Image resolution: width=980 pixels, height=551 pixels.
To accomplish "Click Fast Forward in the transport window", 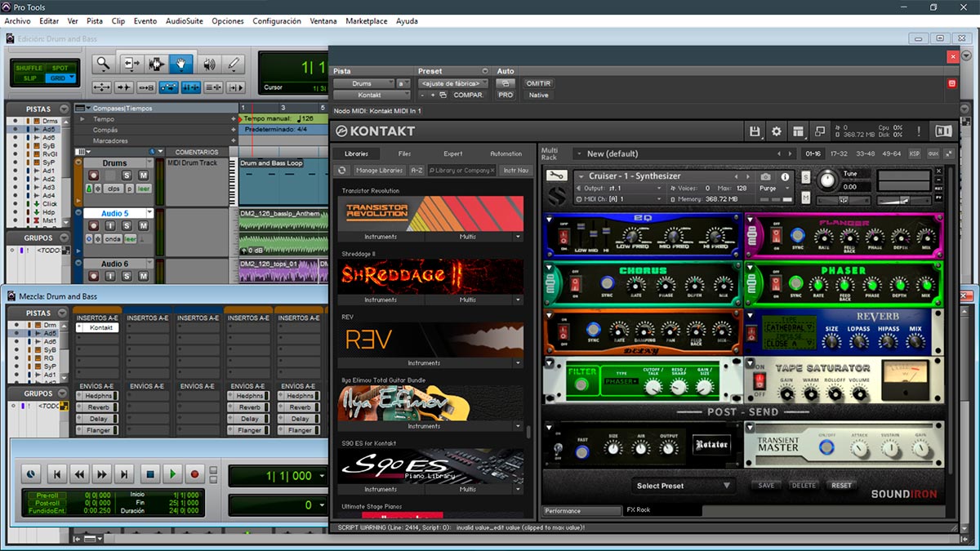I will point(101,473).
